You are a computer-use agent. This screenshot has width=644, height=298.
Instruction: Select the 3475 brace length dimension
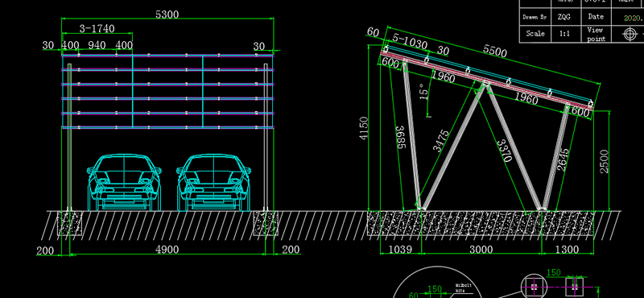point(441,141)
